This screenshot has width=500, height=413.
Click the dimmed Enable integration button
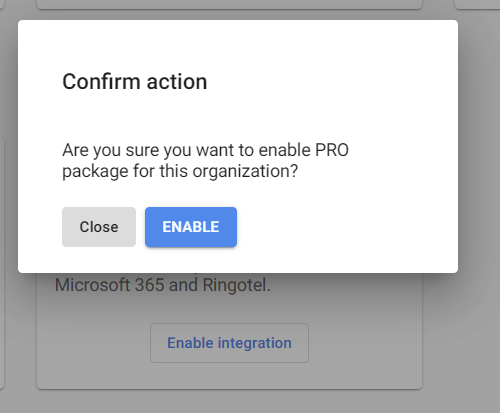click(x=229, y=343)
